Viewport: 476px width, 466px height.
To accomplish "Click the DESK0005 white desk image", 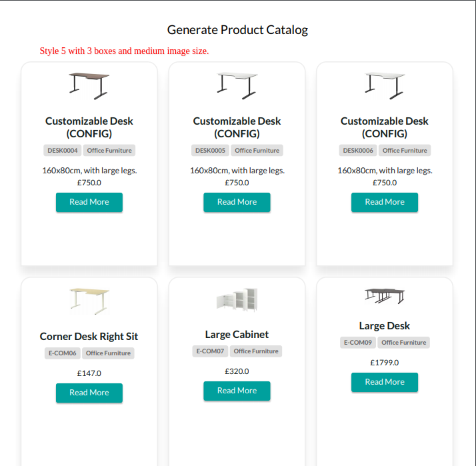I will click(237, 86).
